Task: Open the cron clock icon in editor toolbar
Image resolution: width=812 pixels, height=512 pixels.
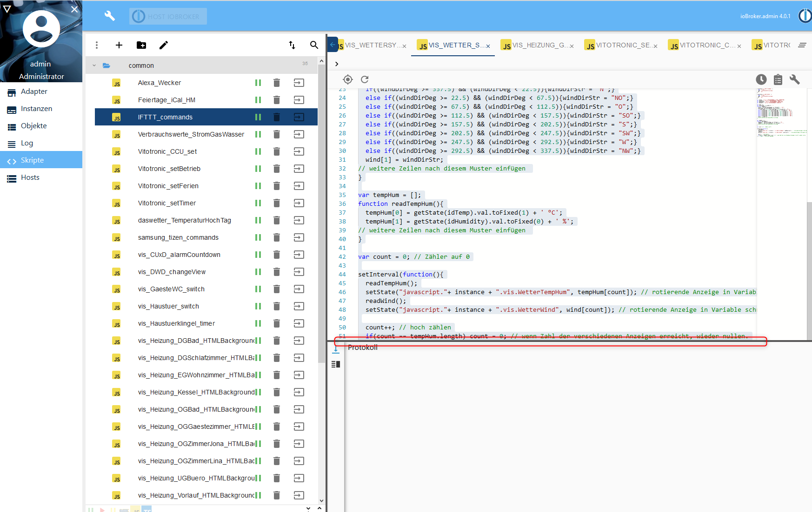Action: click(761, 79)
